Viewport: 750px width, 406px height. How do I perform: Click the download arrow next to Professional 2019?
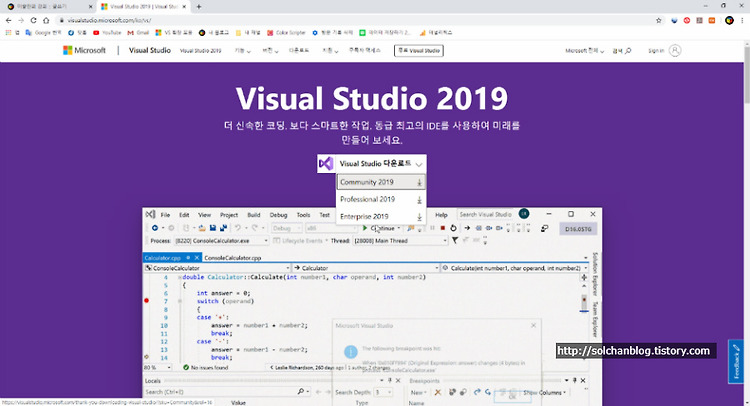click(419, 200)
